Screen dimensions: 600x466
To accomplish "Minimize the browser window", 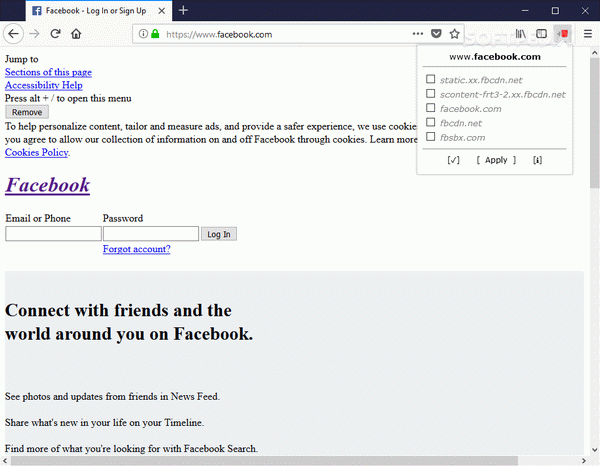I will point(525,11).
